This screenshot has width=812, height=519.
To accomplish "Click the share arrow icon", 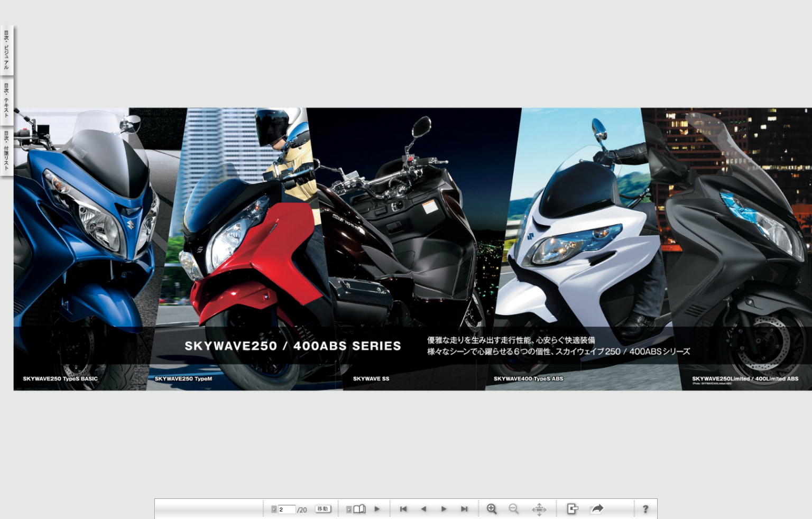I will click(597, 508).
